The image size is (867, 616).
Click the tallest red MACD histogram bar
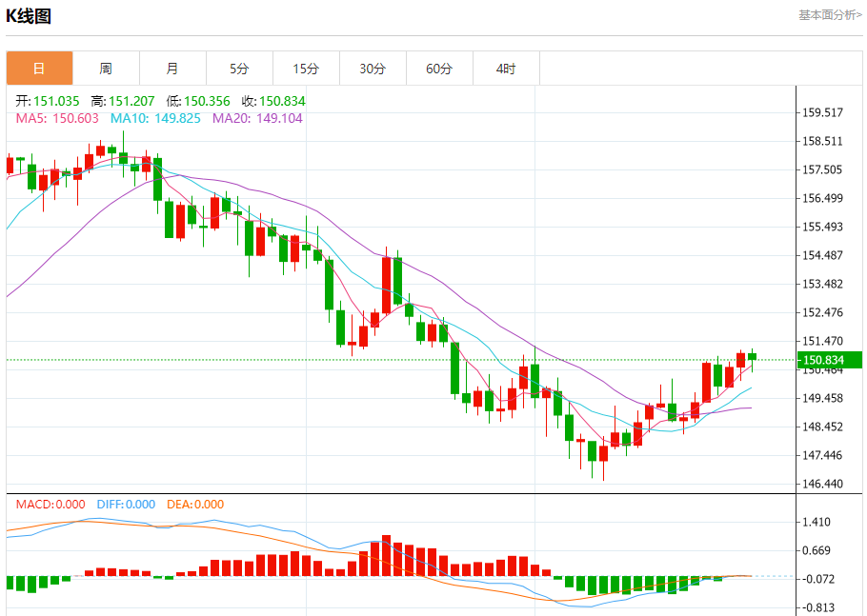click(x=387, y=556)
